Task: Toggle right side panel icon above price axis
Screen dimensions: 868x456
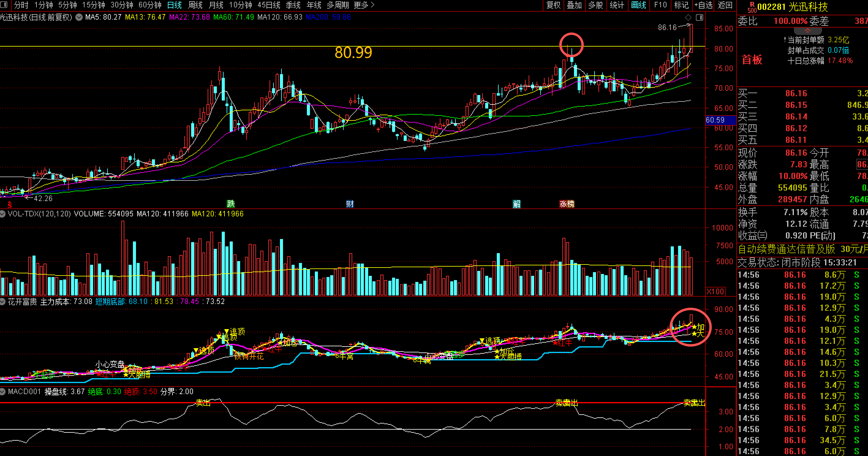Action: coord(700,17)
